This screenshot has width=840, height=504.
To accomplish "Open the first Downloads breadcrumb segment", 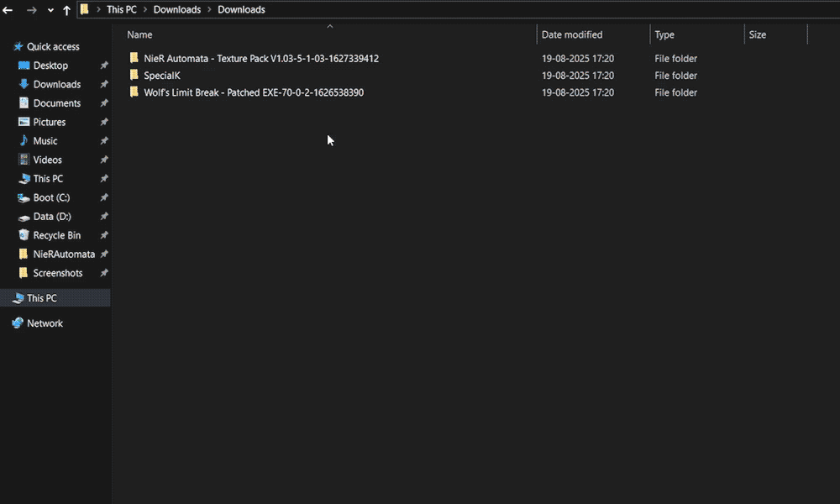I will click(x=176, y=9).
